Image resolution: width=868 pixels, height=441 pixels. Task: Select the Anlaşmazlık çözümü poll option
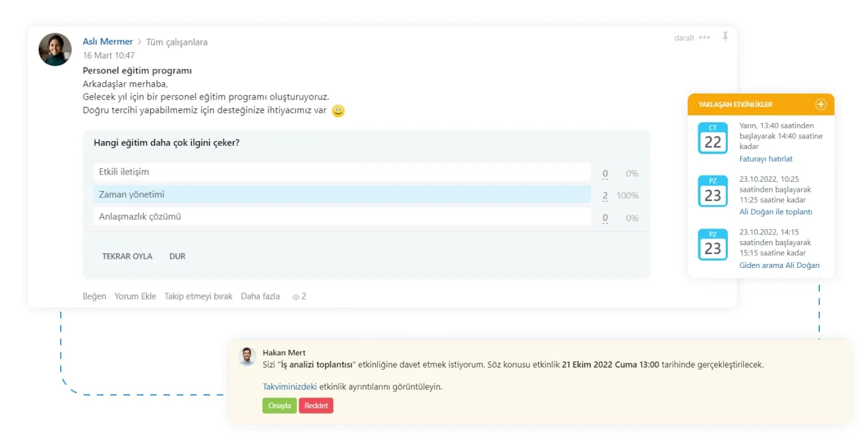[x=343, y=216]
